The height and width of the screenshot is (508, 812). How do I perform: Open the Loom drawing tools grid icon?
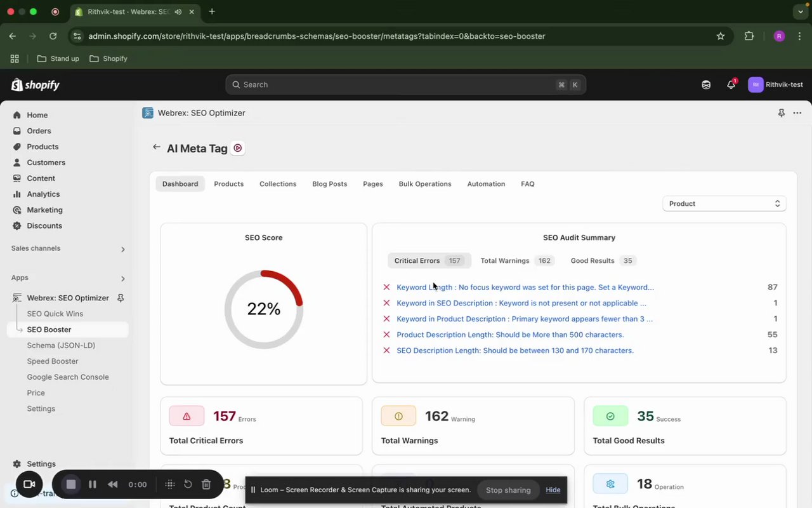click(170, 485)
